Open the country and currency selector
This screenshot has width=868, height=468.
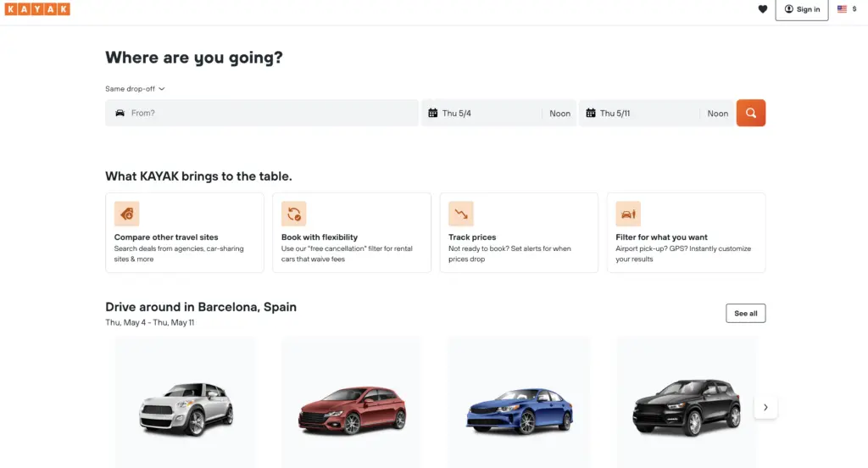pos(848,9)
